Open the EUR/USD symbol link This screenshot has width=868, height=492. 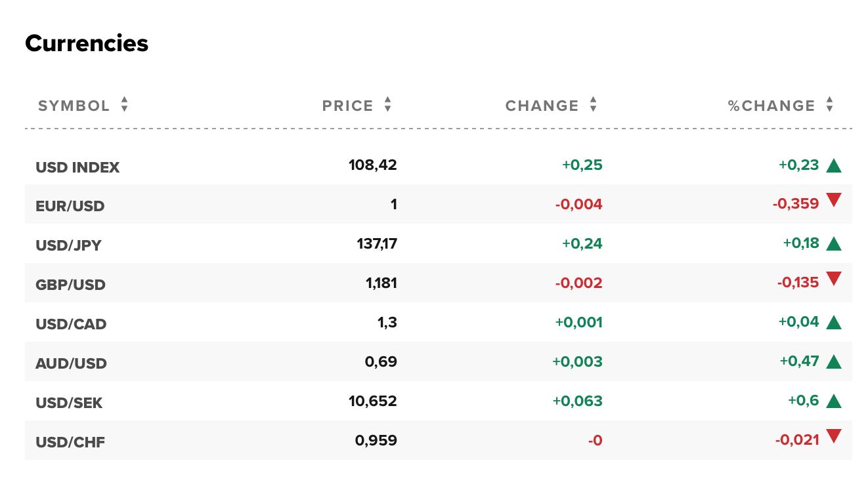[70, 206]
